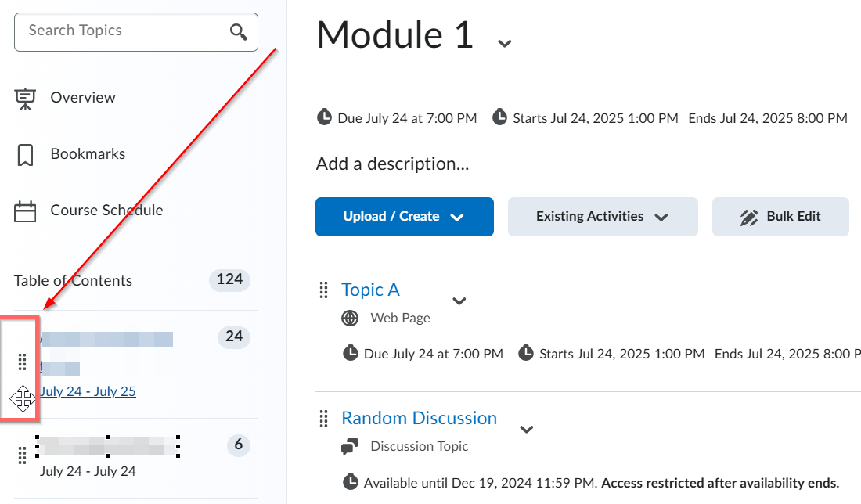Image resolution: width=861 pixels, height=504 pixels.
Task: Click the 6 topics count badge
Action: coord(238,445)
